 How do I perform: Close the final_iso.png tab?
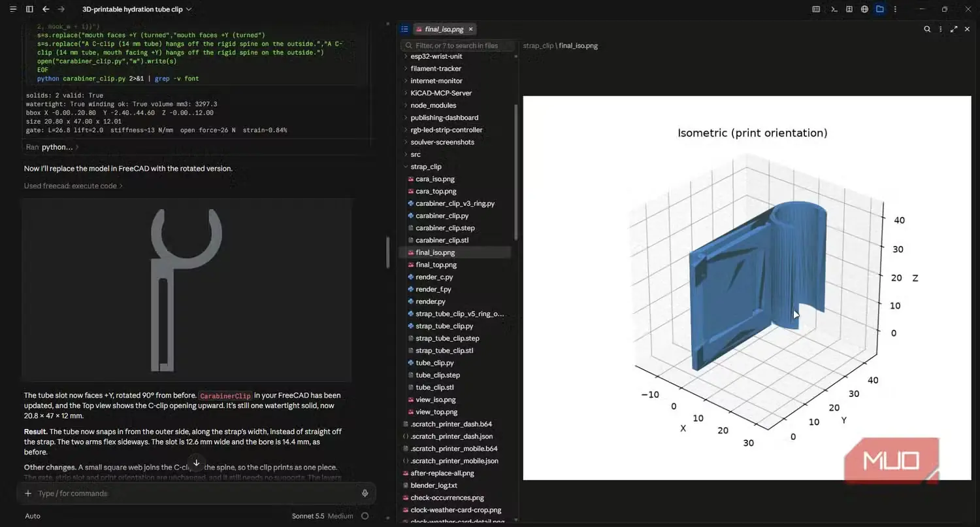click(x=470, y=29)
